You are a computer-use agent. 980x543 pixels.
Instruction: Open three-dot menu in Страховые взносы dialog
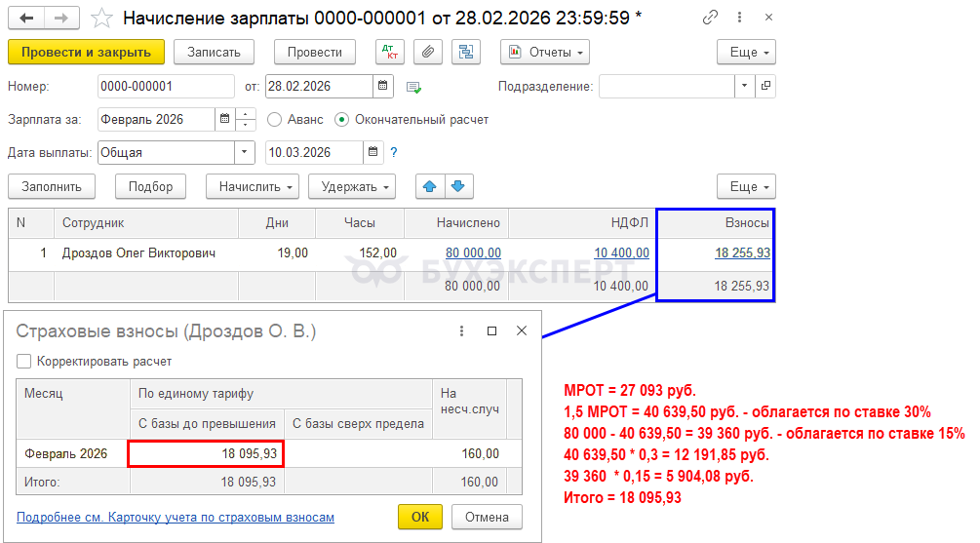click(x=462, y=331)
